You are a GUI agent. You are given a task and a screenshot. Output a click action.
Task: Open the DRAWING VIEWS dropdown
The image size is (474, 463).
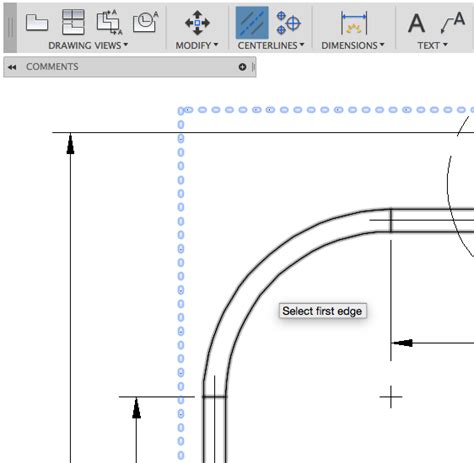88,45
